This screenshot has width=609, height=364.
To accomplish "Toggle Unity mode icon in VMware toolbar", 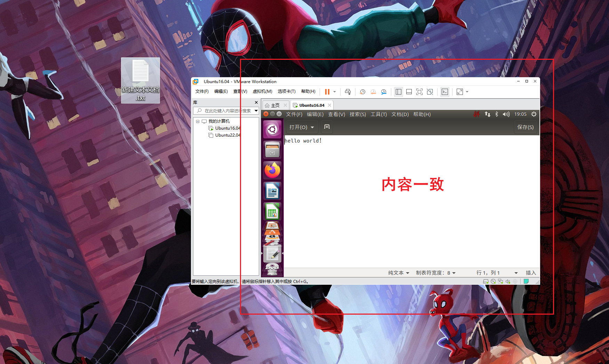I will [x=430, y=92].
